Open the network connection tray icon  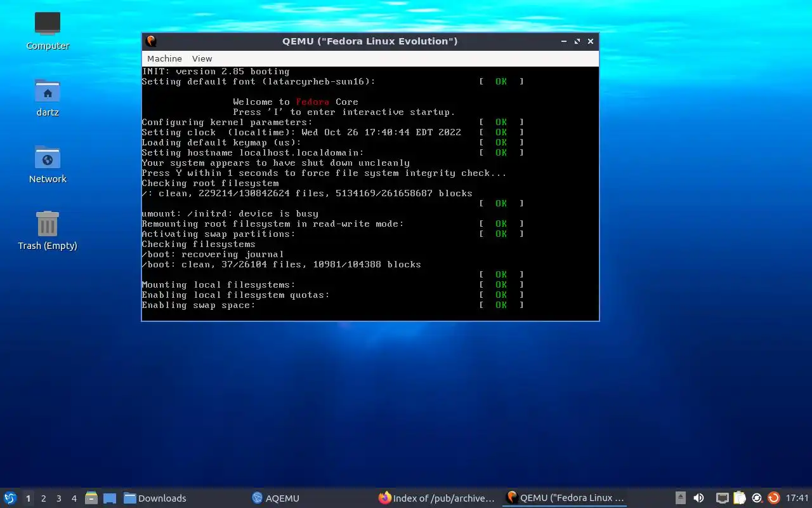pos(722,498)
